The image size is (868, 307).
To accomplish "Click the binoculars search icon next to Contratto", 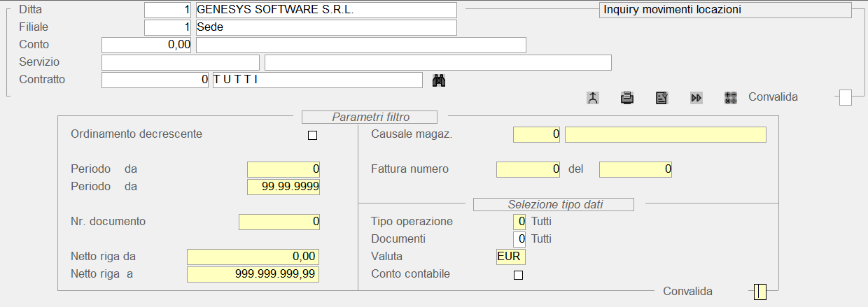I will (439, 80).
